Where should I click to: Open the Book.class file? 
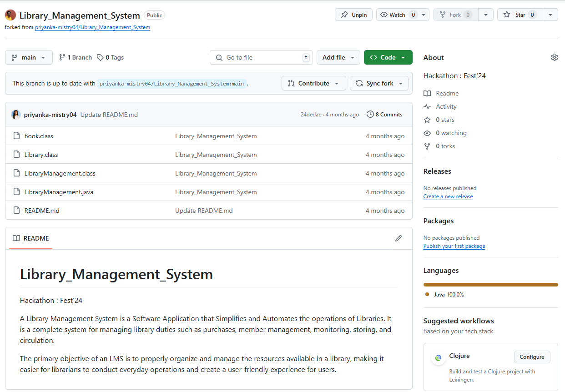coord(39,136)
